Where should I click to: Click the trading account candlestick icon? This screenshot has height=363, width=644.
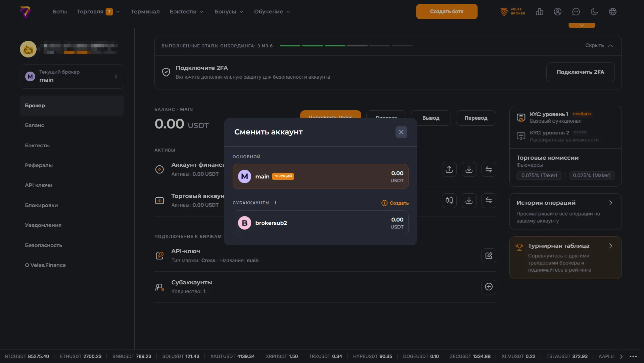449,201
